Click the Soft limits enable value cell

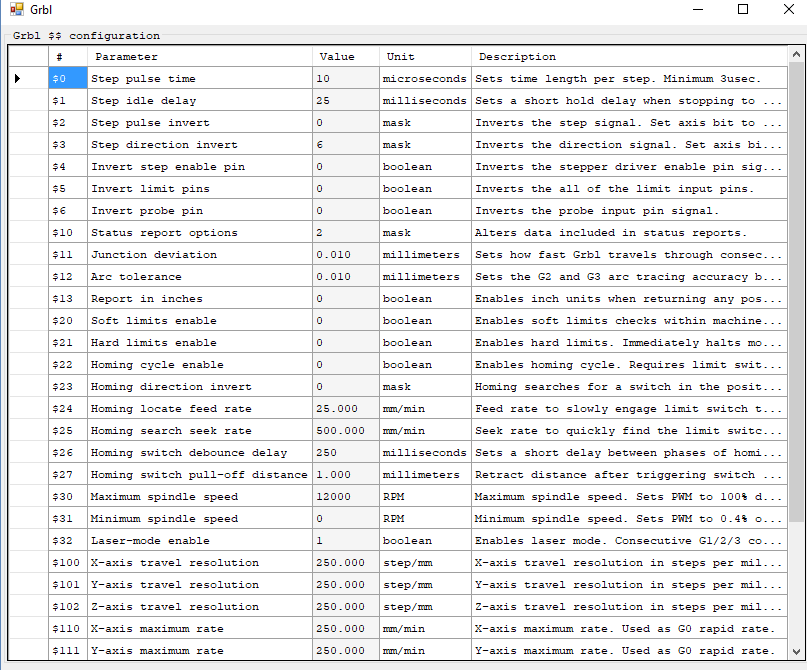pyautogui.click(x=346, y=321)
